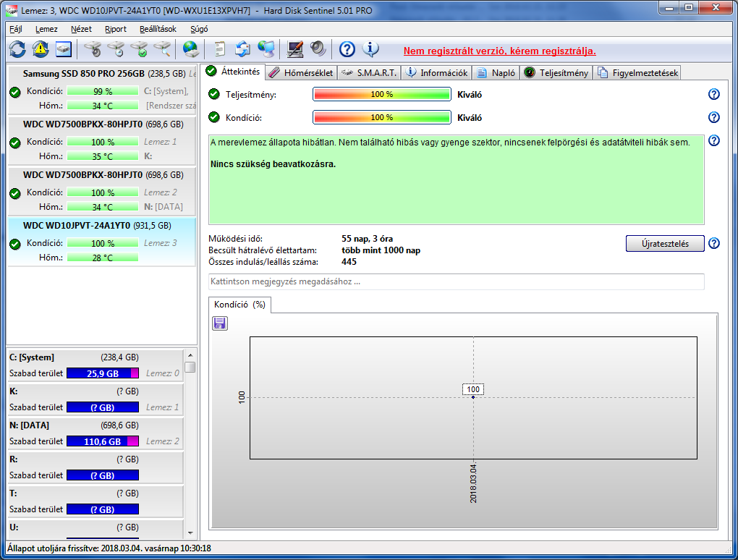
Task: Click the 55 nap, 3 óra value
Action: point(367,239)
